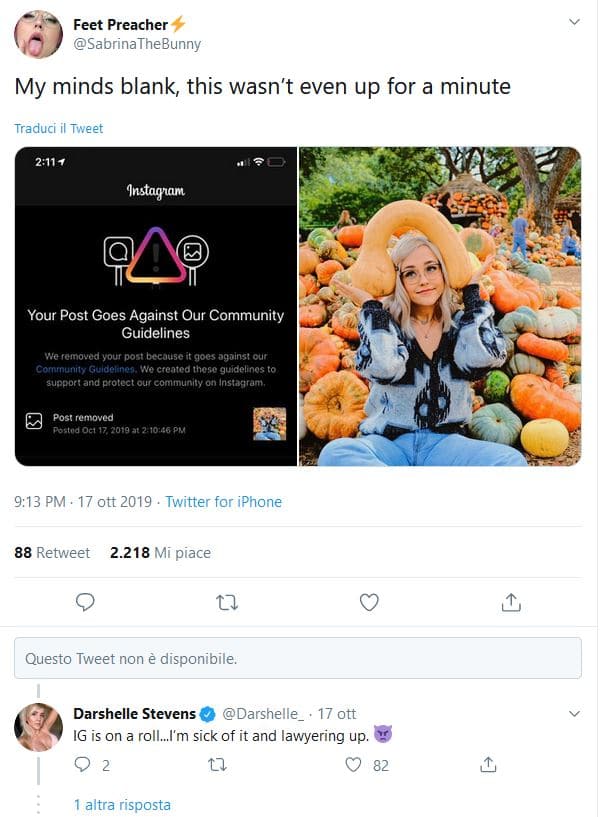Click the retweet icon under main tweet
The width and height of the screenshot is (600, 817).
pos(227,602)
